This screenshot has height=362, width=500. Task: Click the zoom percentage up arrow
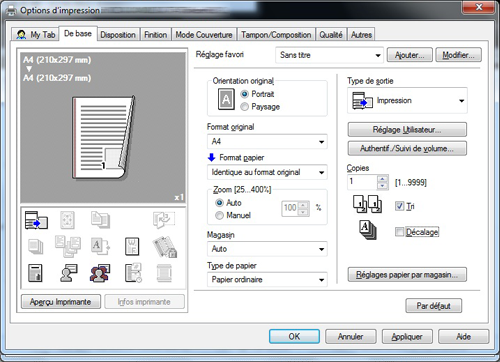click(303, 205)
